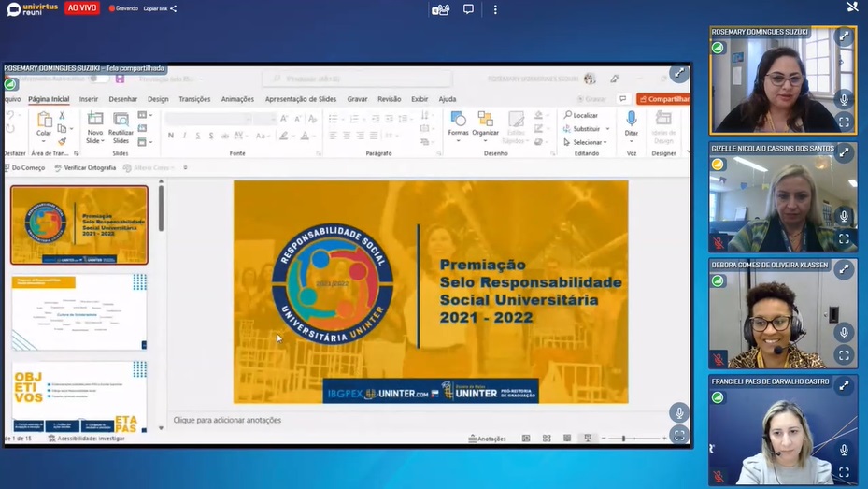
Task: Click the increase font size icon
Action: [x=284, y=119]
